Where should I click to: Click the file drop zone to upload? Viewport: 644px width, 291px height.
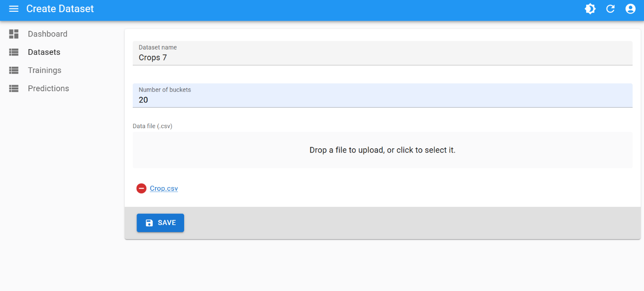pyautogui.click(x=382, y=150)
